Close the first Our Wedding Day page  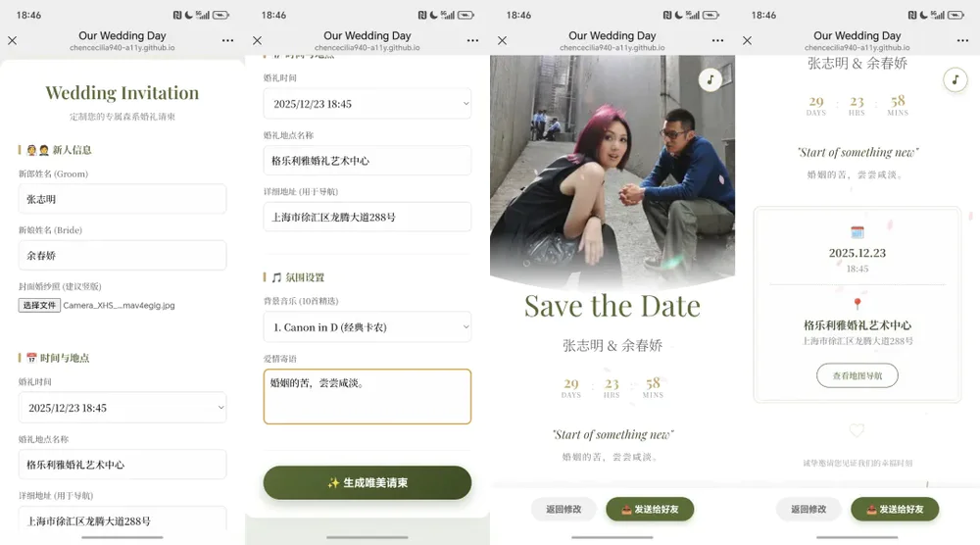coord(13,40)
